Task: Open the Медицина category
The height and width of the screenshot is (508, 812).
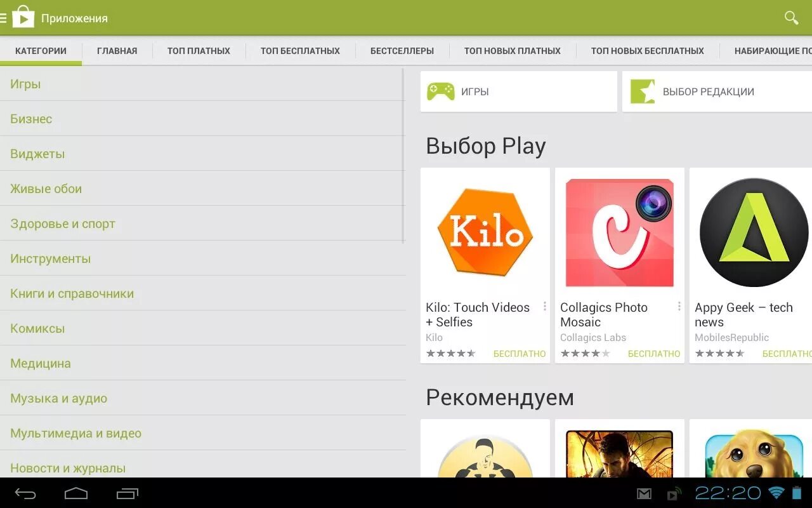Action: click(x=202, y=363)
